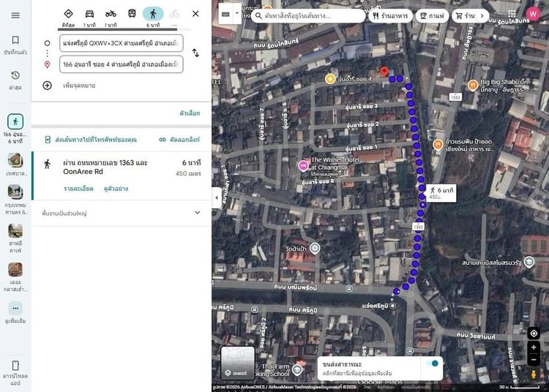Select motorcycle travel mode
The image size is (549, 392).
[x=111, y=14]
